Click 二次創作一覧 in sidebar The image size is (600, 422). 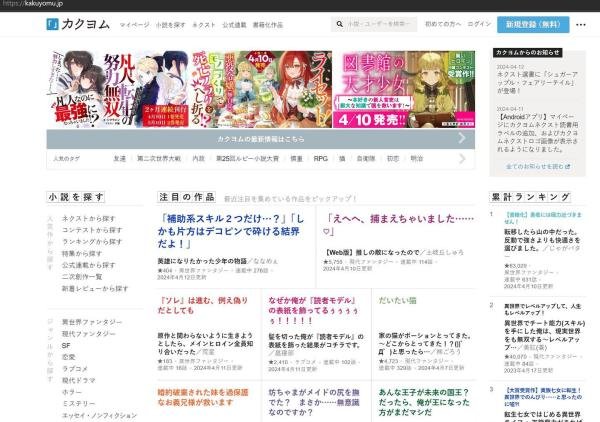(x=82, y=277)
